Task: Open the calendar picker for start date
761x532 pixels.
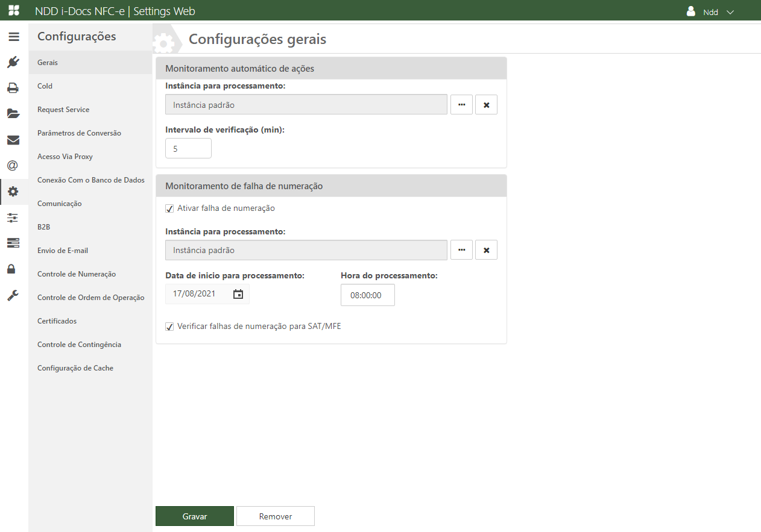Action: pyautogui.click(x=238, y=294)
